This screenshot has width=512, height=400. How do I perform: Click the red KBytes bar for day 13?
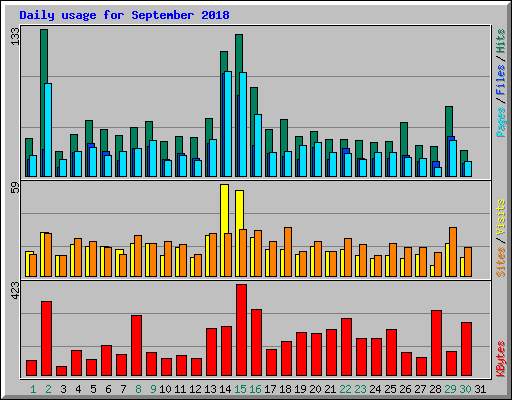pyautogui.click(x=211, y=352)
